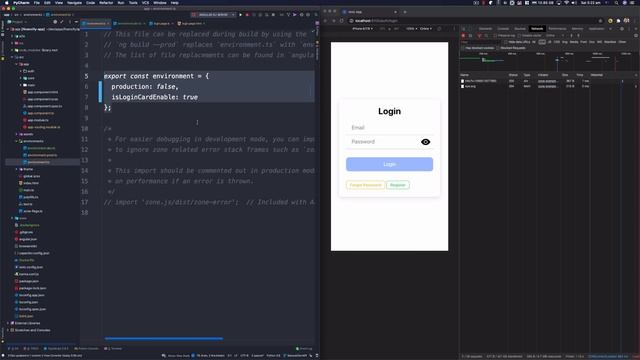Screen dimensions: 640x360
Task: Switch to the Elements DevTools tab
Action: (485, 29)
